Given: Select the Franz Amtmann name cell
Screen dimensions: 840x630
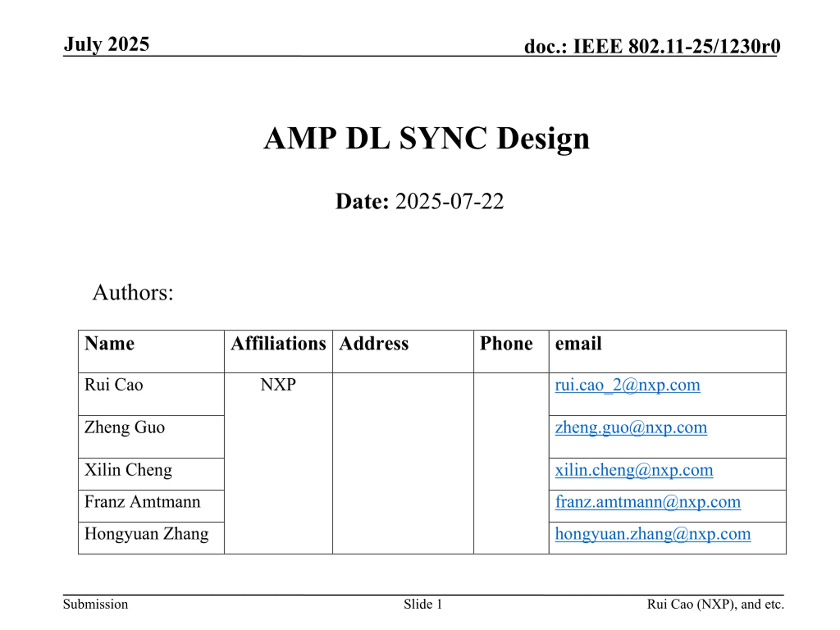Looking at the screenshot, I should (151, 506).
